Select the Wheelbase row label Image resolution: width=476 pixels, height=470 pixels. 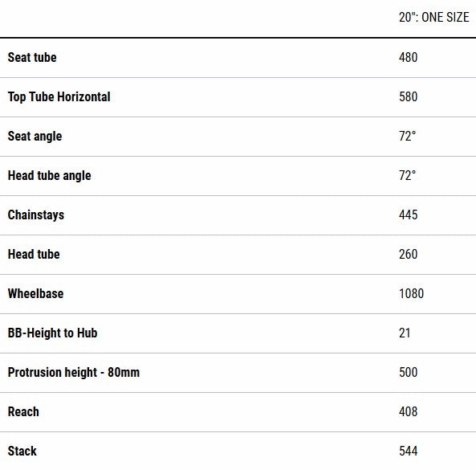click(36, 294)
